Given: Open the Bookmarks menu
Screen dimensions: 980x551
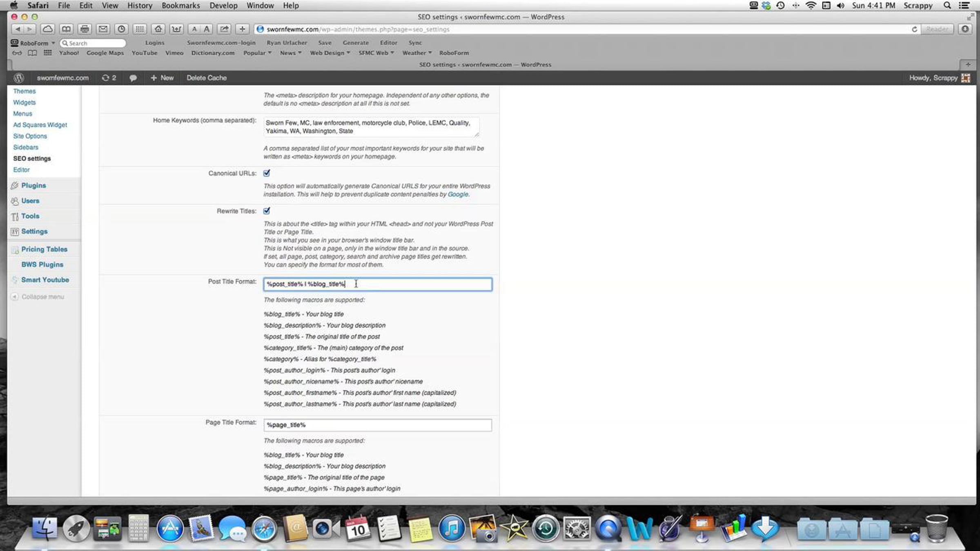Looking at the screenshot, I should 180,6.
